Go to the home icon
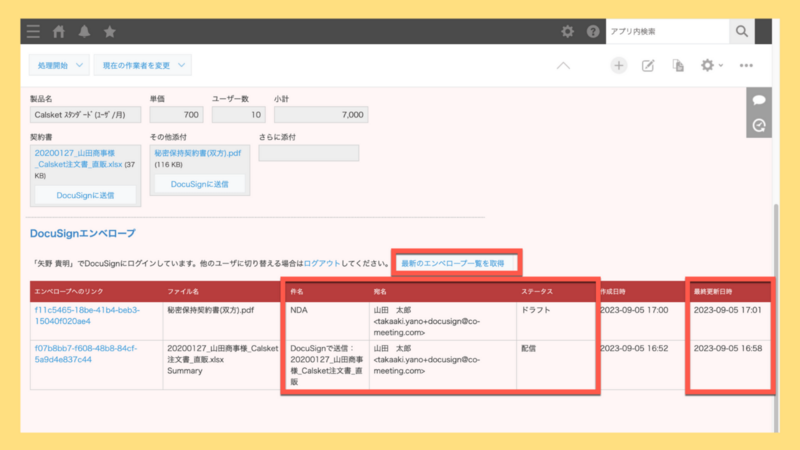 [59, 32]
